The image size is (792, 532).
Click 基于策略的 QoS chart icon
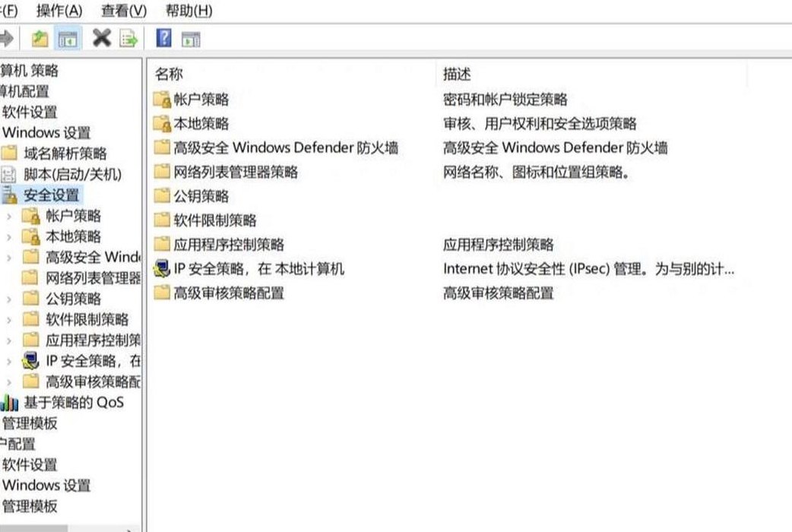click(x=10, y=402)
